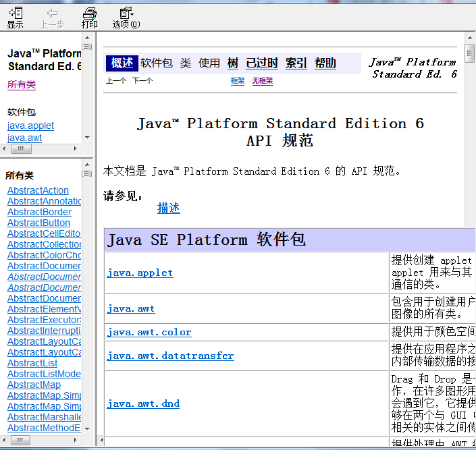This screenshot has height=450, width=476.
Task: Click the class list frame's scroll down arrow
Action: pyautogui.click(x=87, y=429)
